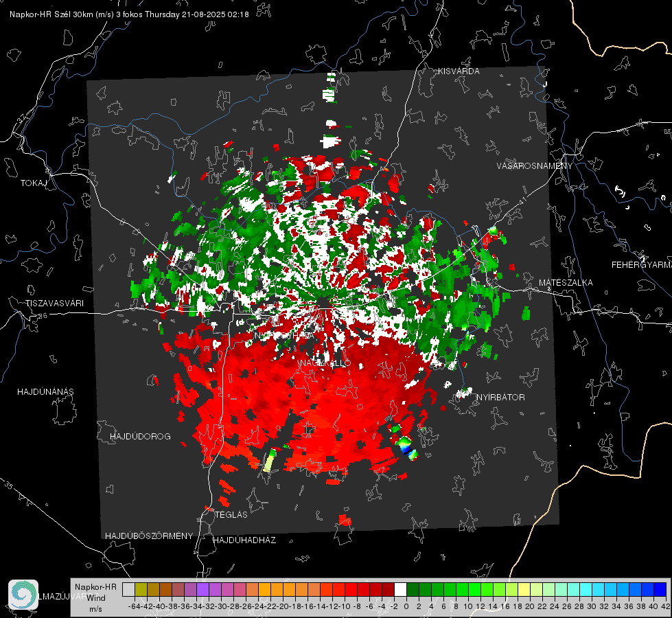This screenshot has height=618, width=672.
Task: Click the HAJDÚBÖSZÖRMÉNY label
Action: [x=149, y=536]
